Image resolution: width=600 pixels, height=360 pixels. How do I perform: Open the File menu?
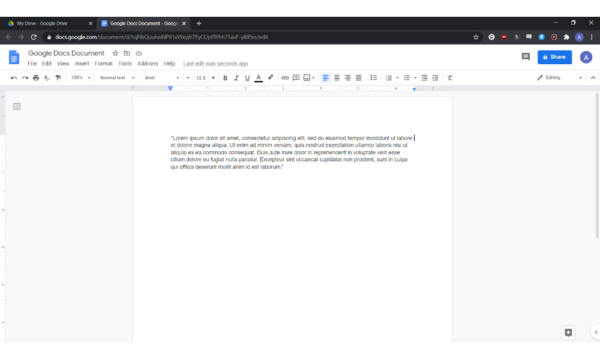(32, 64)
